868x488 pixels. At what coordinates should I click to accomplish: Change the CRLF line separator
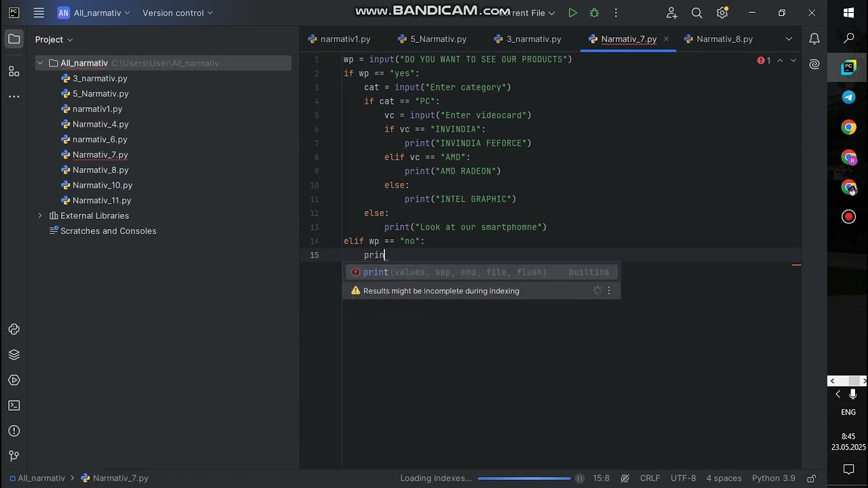pos(650,479)
